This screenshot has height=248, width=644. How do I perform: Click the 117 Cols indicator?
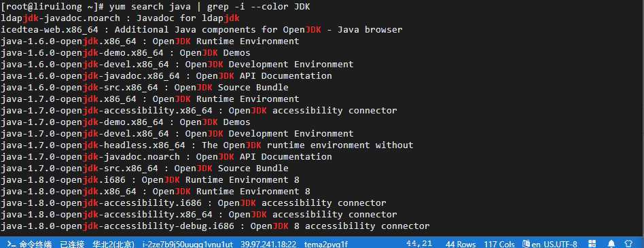499,245
